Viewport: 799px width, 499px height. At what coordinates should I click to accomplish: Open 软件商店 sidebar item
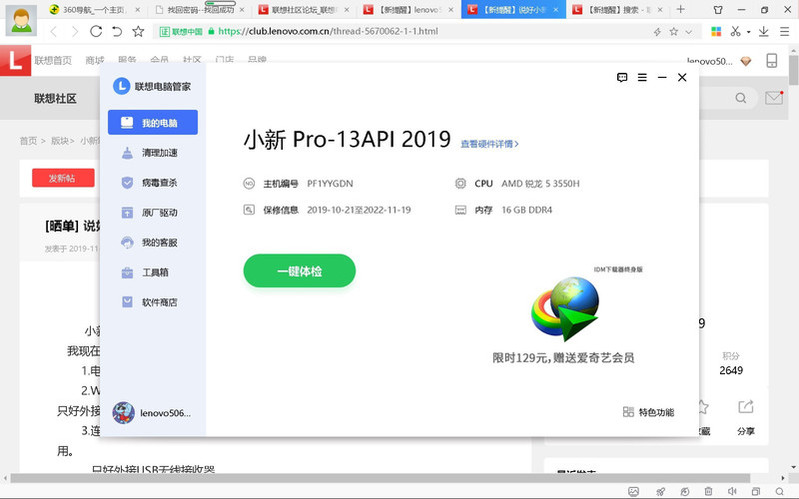tap(152, 302)
